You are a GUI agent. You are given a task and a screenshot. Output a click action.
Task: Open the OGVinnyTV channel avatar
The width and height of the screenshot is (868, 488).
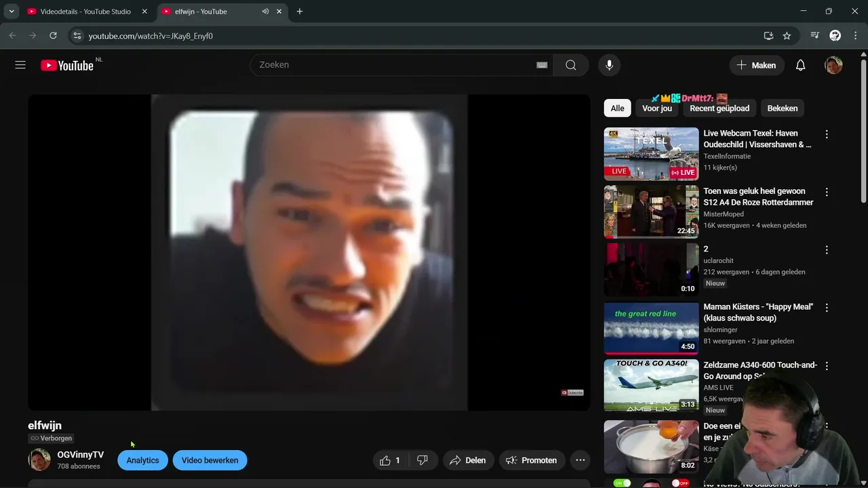coord(39,460)
